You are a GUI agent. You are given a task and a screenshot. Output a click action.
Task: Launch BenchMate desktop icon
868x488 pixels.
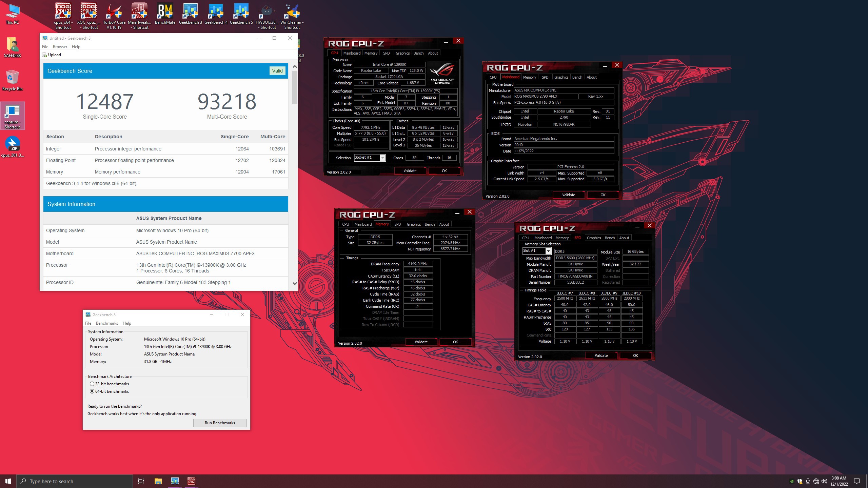(x=165, y=14)
